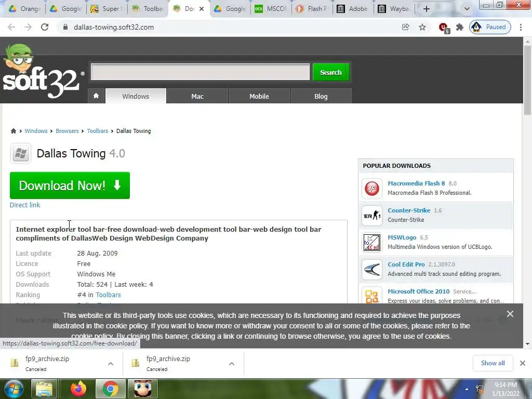Screen dimensions: 532x399
Task: Open the Toolbars ranking link
Action: pyautogui.click(x=108, y=295)
